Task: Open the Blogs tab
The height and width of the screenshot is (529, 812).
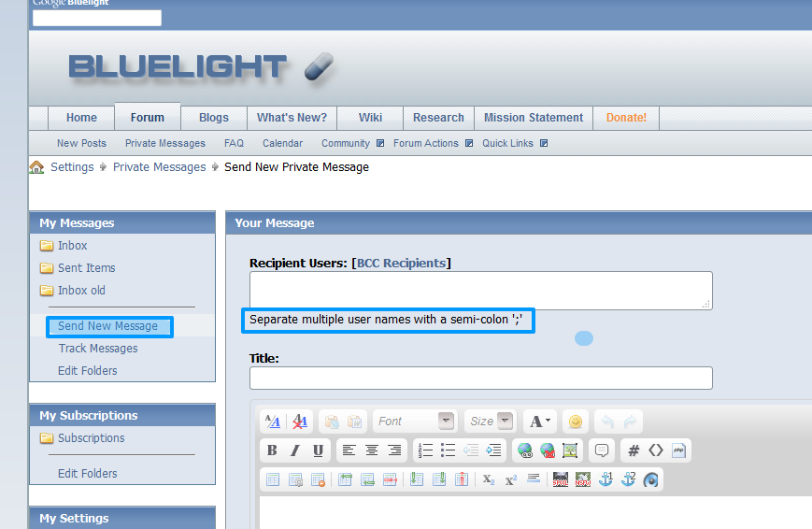Action: click(x=214, y=118)
